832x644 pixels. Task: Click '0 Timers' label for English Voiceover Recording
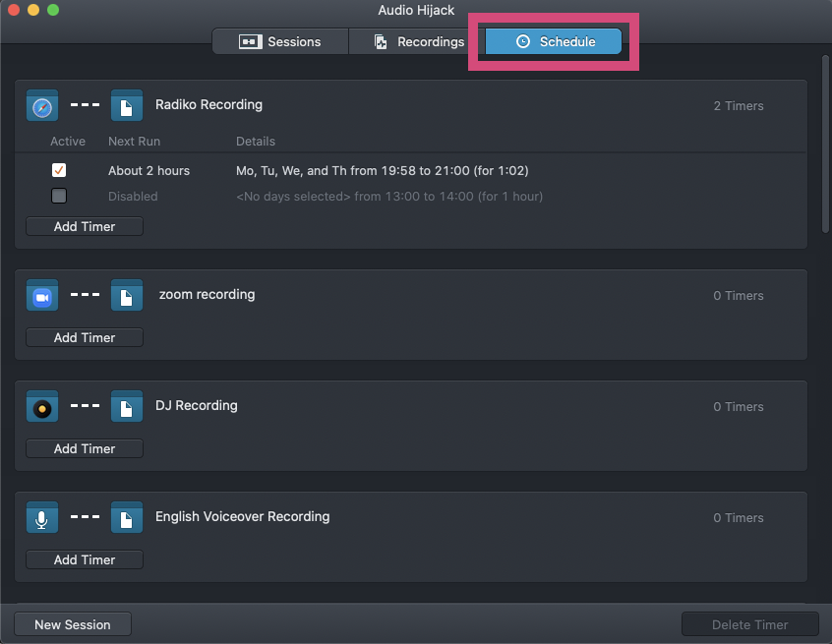click(739, 518)
